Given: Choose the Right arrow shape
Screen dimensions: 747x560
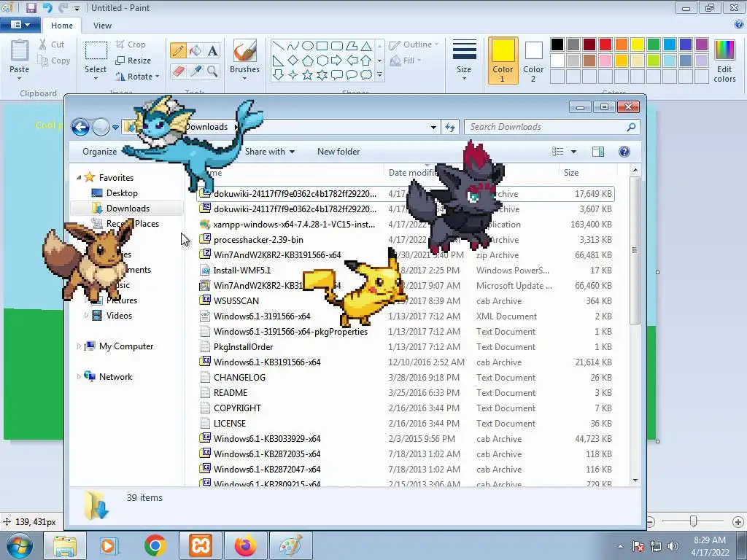Looking at the screenshot, I should tap(336, 61).
